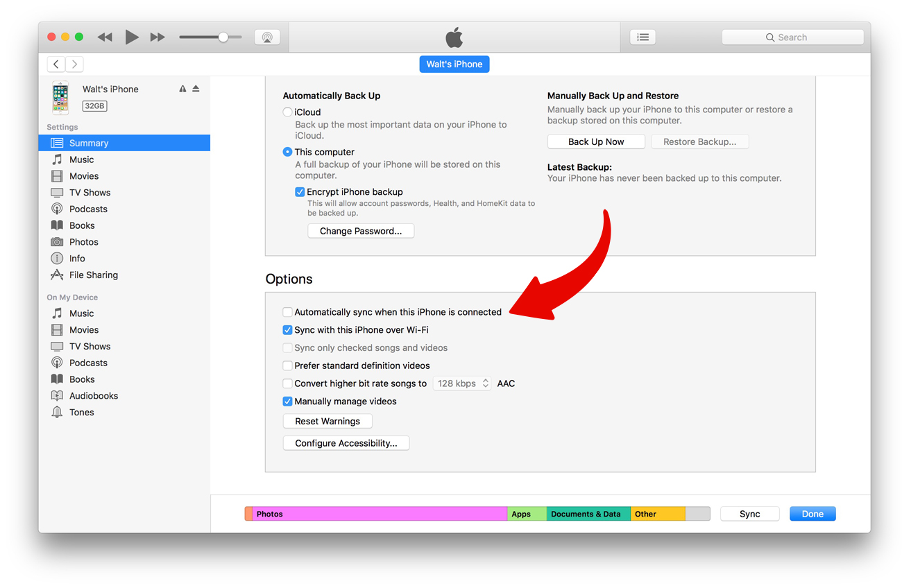Click the blue Done button
This screenshot has width=902, height=588.
click(x=812, y=514)
